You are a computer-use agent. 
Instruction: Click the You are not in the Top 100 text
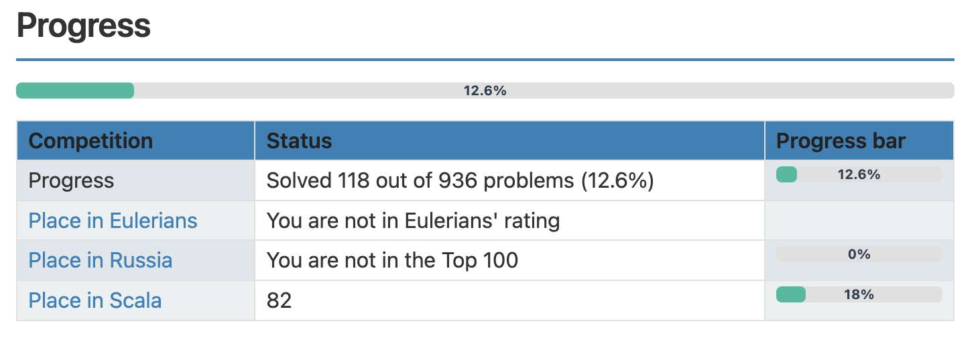[x=392, y=260]
